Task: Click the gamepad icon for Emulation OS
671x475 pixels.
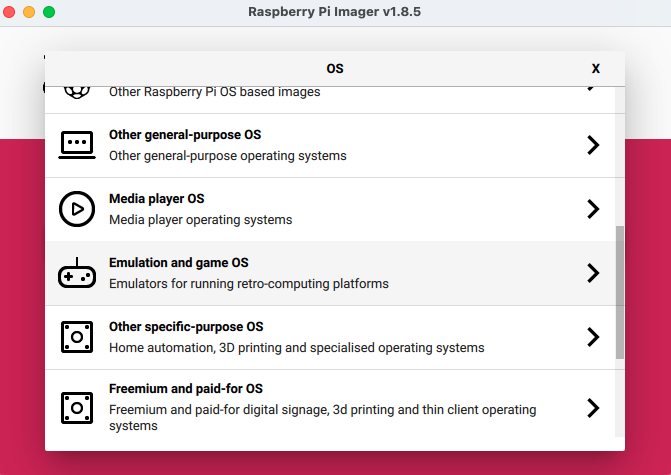Action: pyautogui.click(x=77, y=273)
